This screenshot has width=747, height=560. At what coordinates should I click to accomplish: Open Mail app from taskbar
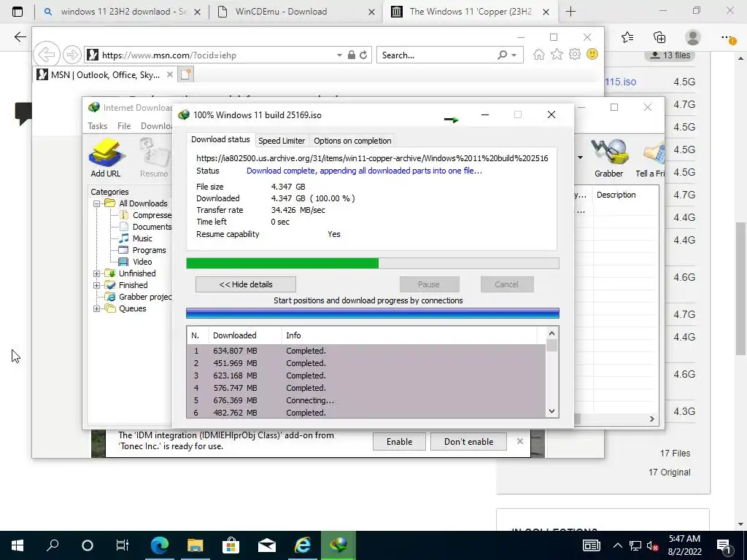tap(267, 545)
